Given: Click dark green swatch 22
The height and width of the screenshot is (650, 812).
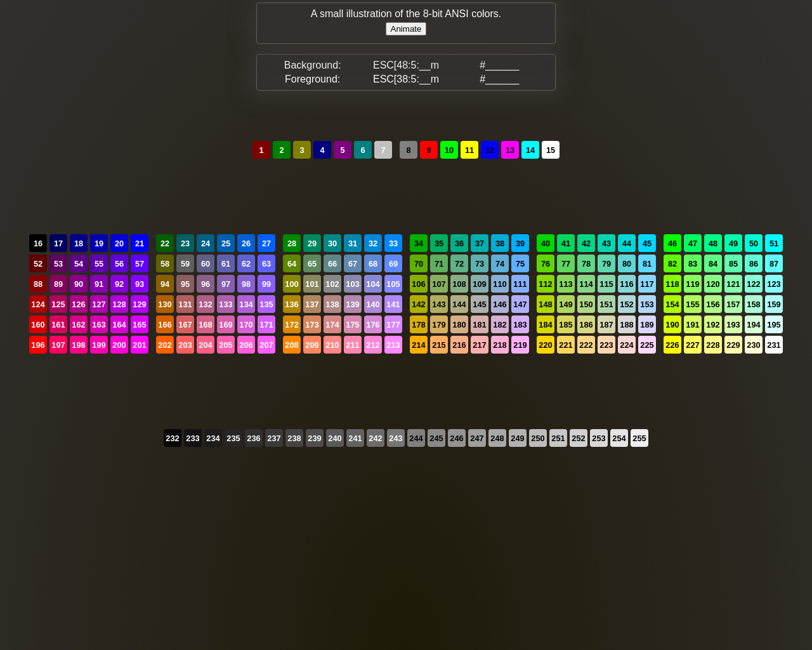Looking at the screenshot, I should pos(165,243).
